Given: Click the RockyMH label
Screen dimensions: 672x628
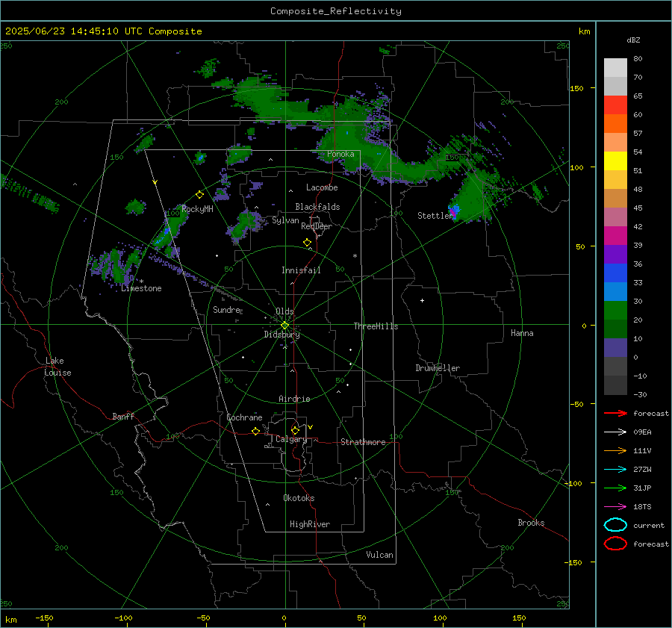Looking at the screenshot, I should tap(197, 209).
